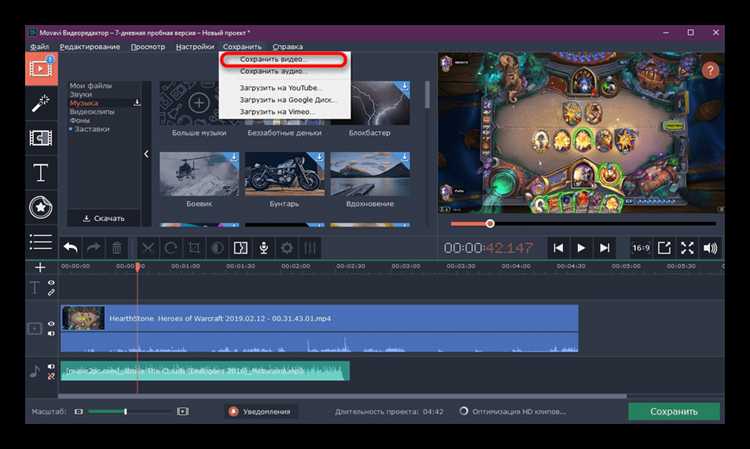Mute the preview volume speaker
Viewport: 750px width, 449px height.
coord(710,248)
